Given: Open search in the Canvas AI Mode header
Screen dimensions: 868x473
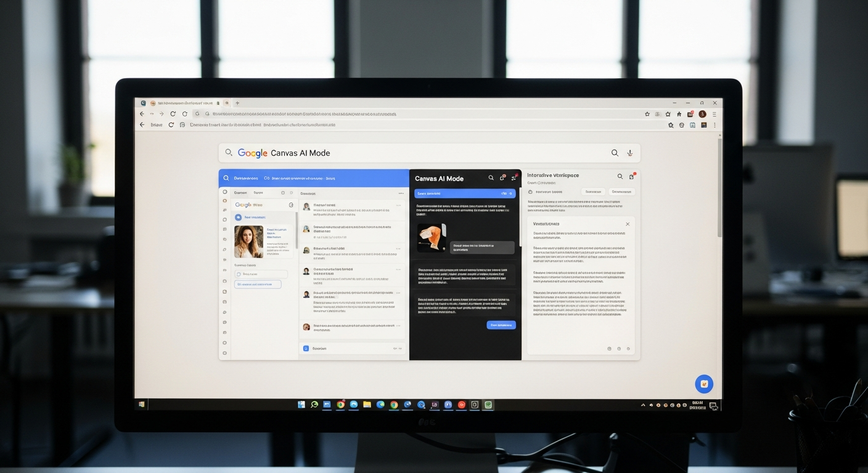Looking at the screenshot, I should click(491, 178).
